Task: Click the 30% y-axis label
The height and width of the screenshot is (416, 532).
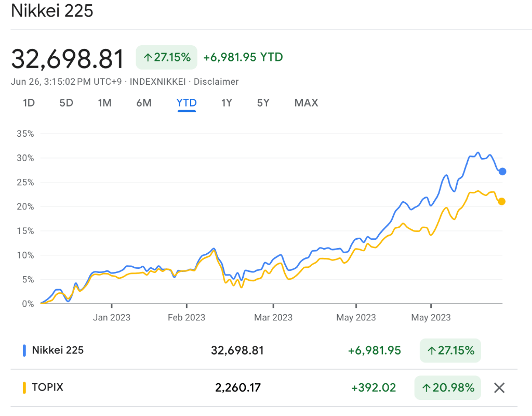Action: click(25, 158)
